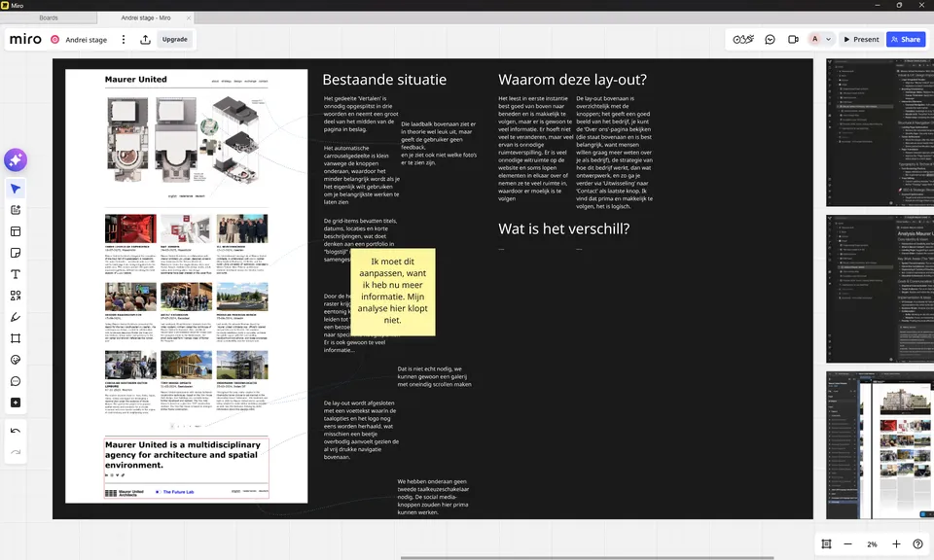Select the cursor selection tool
This screenshot has height=560, width=934.
coord(16,189)
